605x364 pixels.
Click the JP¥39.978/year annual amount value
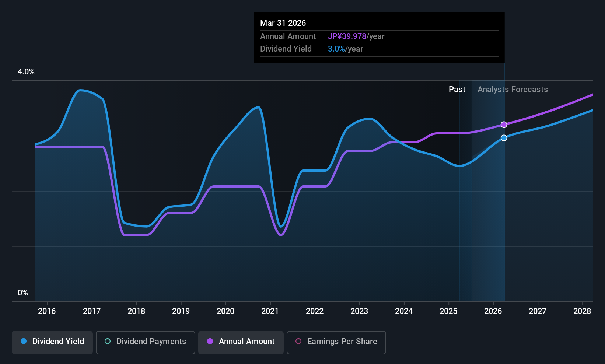[356, 36]
